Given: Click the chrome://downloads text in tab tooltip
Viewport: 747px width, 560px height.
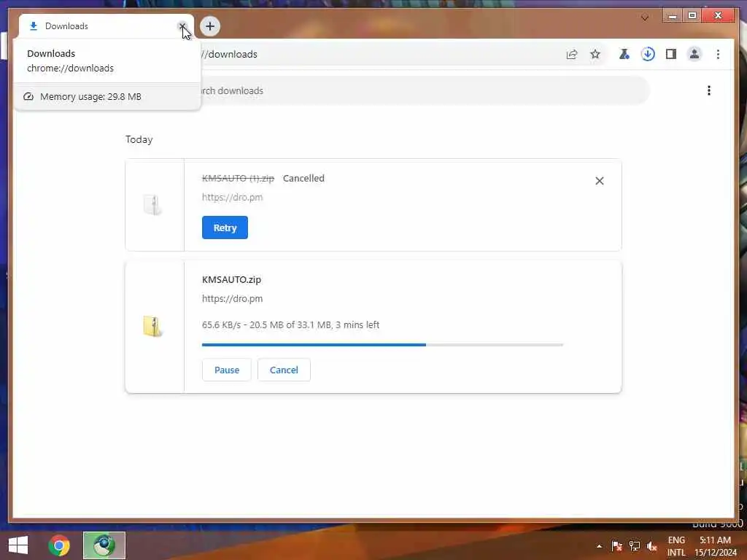Looking at the screenshot, I should [71, 68].
